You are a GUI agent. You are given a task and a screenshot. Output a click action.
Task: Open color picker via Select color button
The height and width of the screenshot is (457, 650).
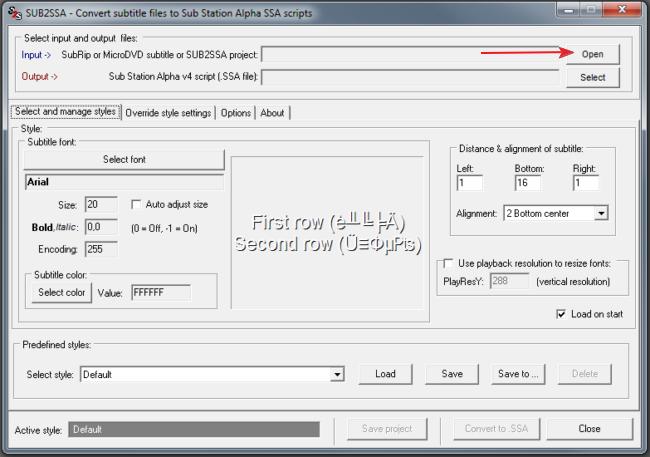(x=61, y=293)
